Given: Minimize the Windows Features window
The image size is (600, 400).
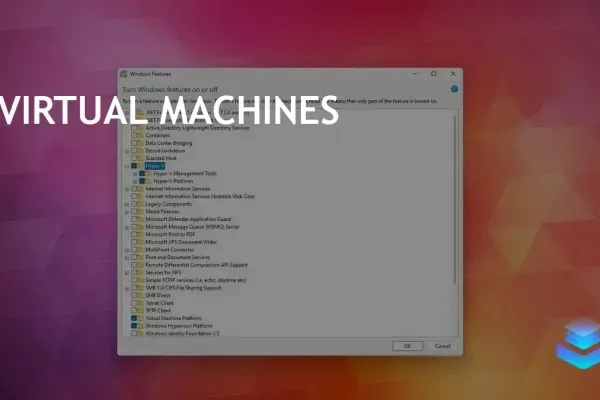Looking at the screenshot, I should tap(414, 73).
